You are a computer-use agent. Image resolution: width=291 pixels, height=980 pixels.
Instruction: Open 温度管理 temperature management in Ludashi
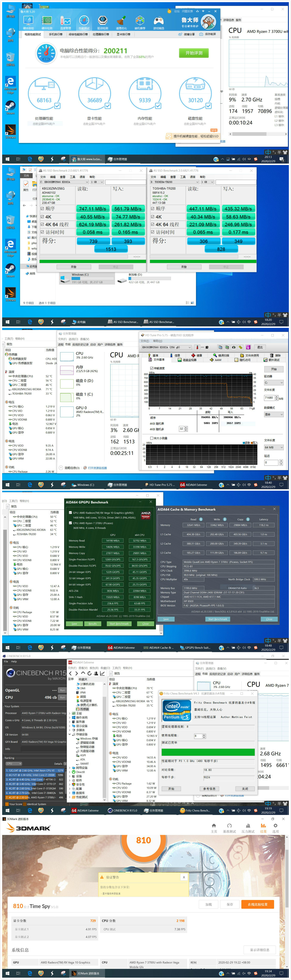click(x=65, y=23)
